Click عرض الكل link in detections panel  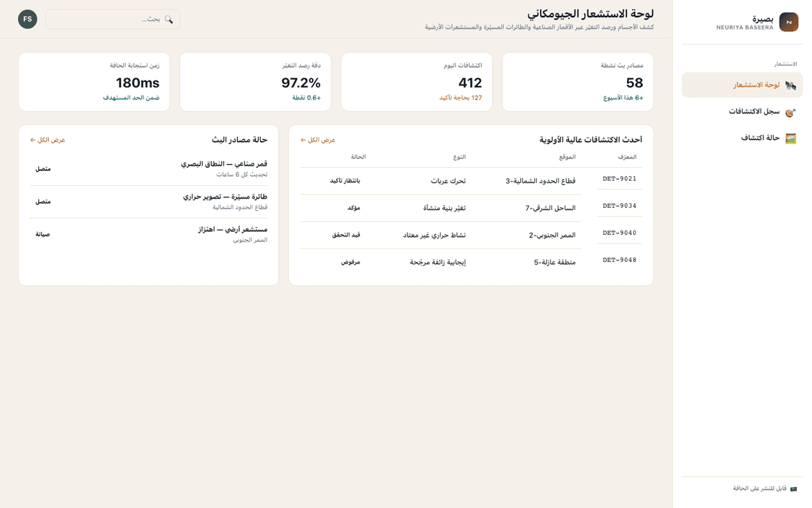318,140
